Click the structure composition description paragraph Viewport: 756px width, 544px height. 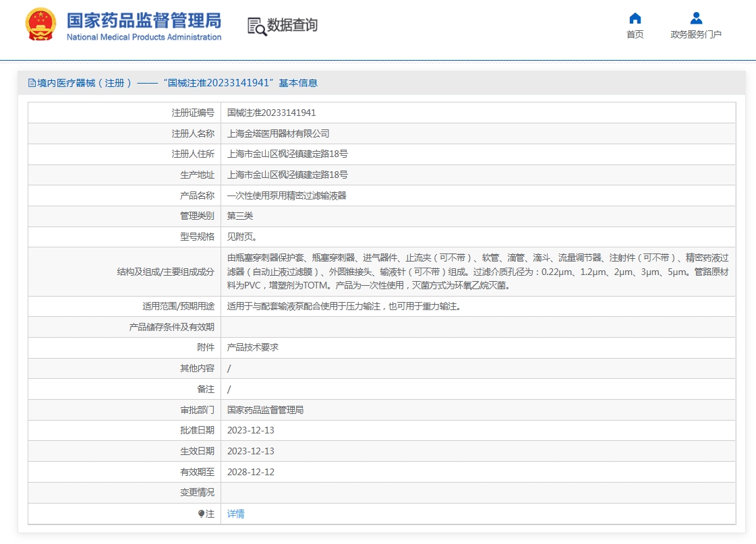coord(477,272)
